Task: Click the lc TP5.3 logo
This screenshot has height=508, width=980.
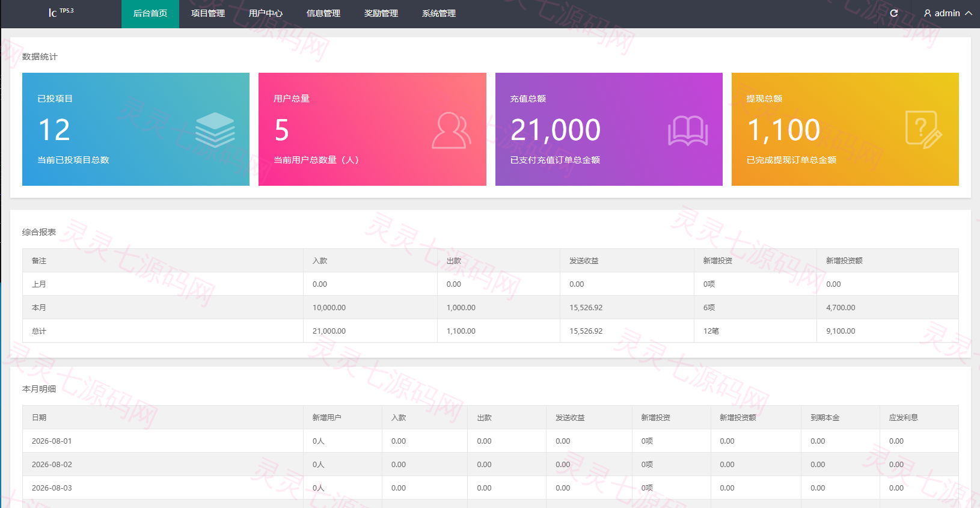Action: click(61, 12)
